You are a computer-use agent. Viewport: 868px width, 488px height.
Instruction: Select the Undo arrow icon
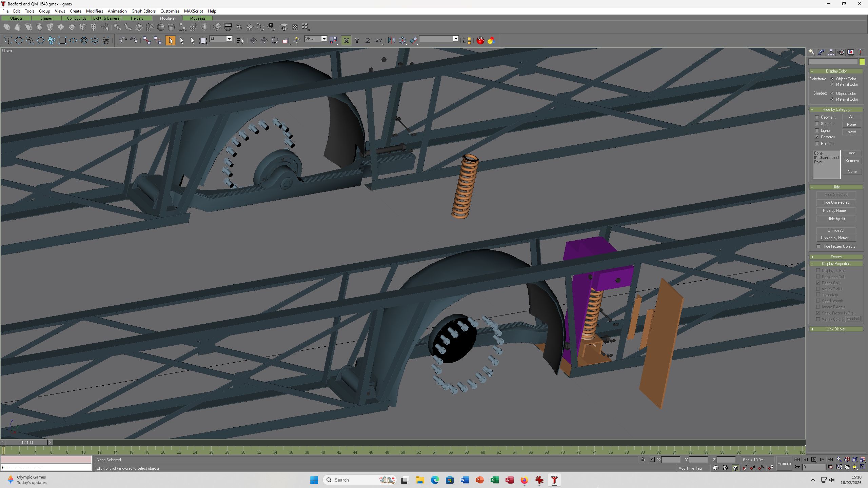pos(123,41)
